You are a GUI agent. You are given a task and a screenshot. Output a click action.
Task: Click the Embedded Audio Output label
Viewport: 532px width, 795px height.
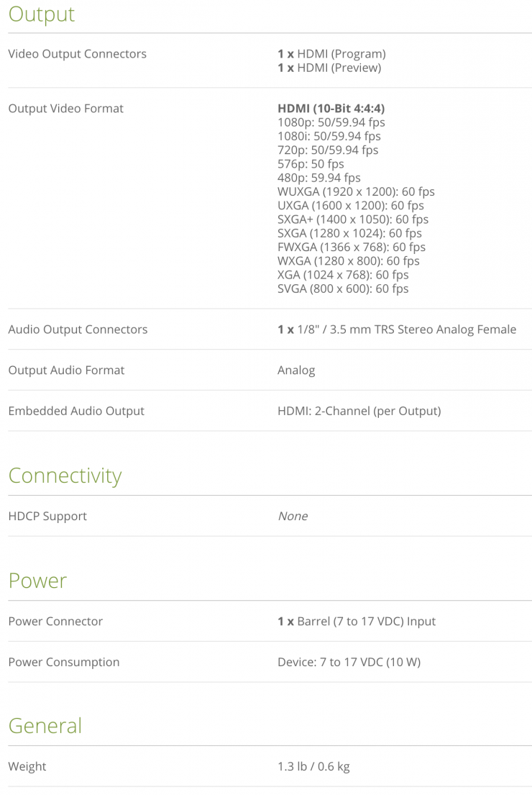click(x=76, y=412)
